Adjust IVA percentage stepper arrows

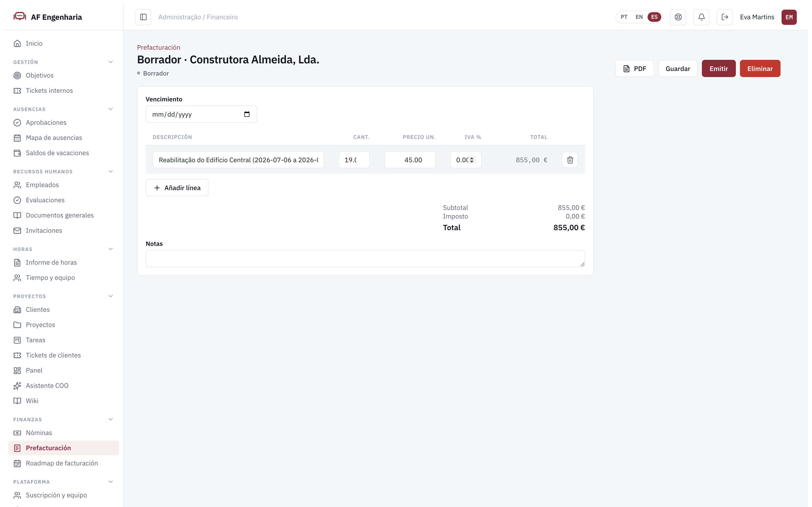click(472, 160)
